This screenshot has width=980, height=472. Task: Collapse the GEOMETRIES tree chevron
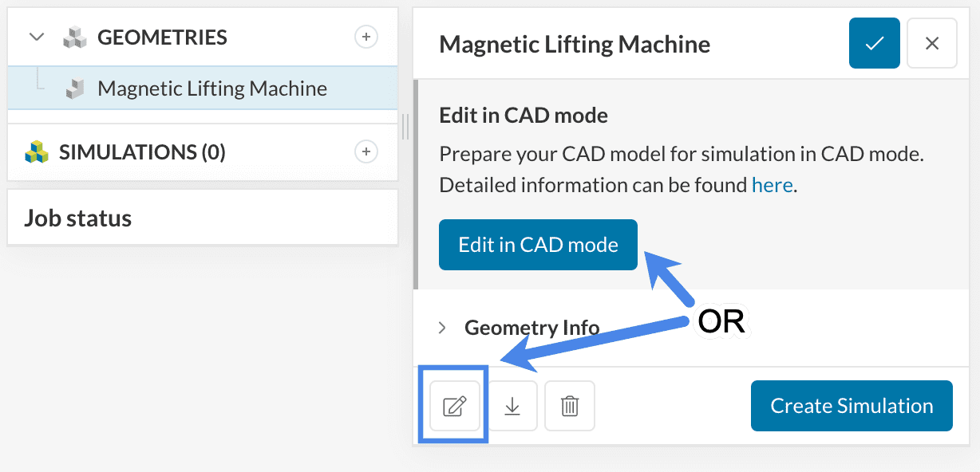(36, 37)
